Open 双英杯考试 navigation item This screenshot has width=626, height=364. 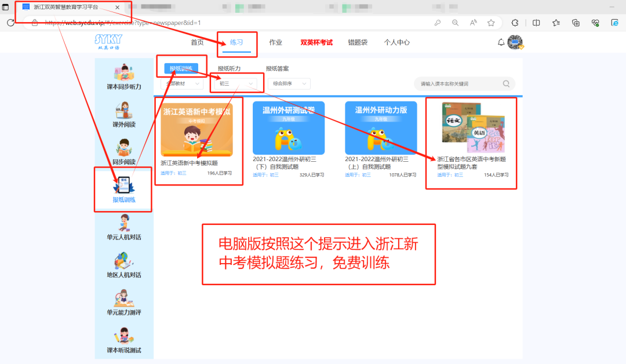(316, 42)
